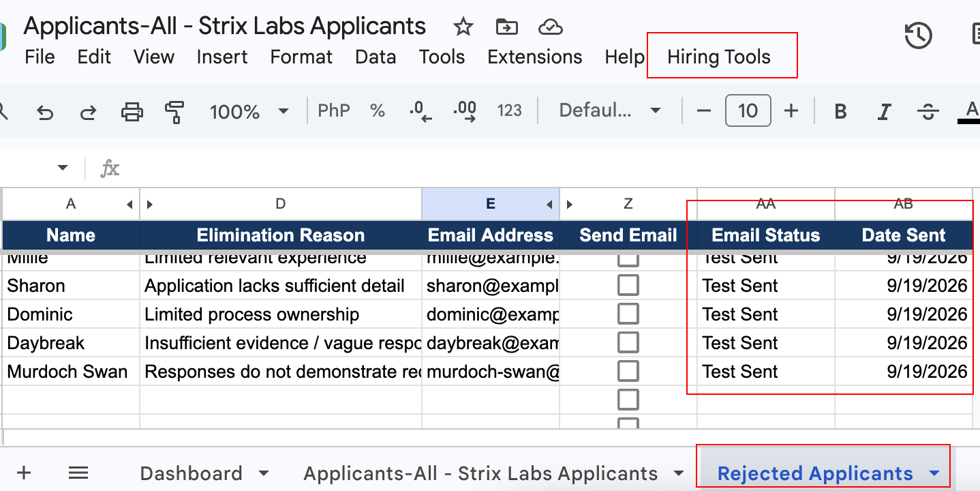This screenshot has width=980, height=491.
Task: Format as PhP currency
Action: point(333,110)
